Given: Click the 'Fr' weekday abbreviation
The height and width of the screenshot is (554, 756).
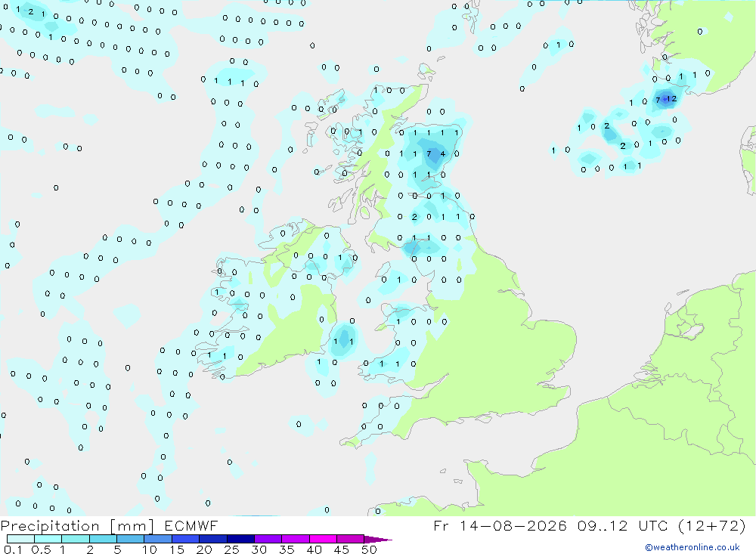Looking at the screenshot, I should pyautogui.click(x=442, y=525).
